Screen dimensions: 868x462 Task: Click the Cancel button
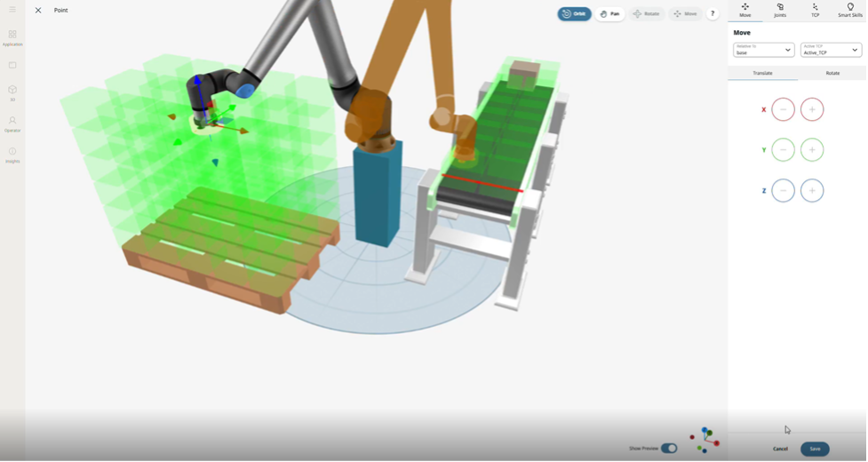pos(780,449)
